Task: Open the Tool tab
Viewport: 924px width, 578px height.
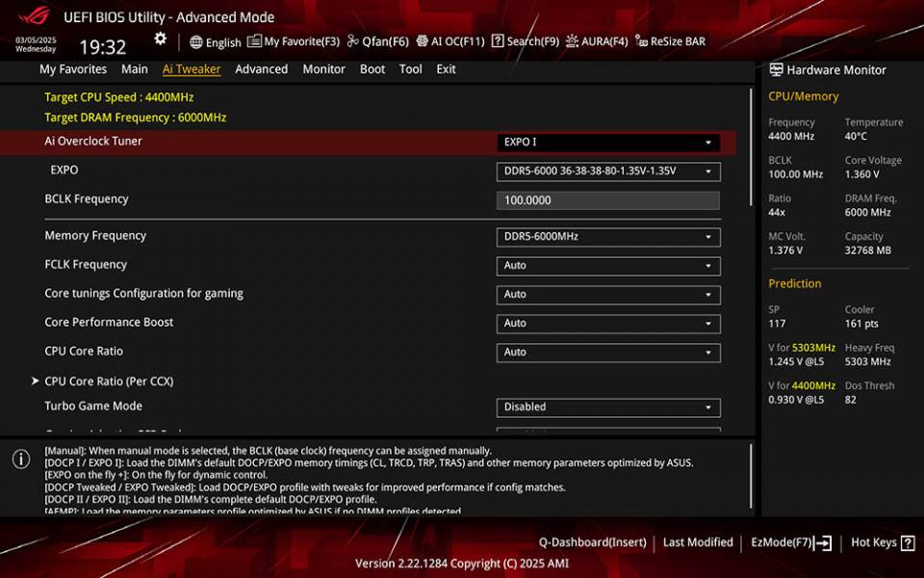Action: point(410,69)
